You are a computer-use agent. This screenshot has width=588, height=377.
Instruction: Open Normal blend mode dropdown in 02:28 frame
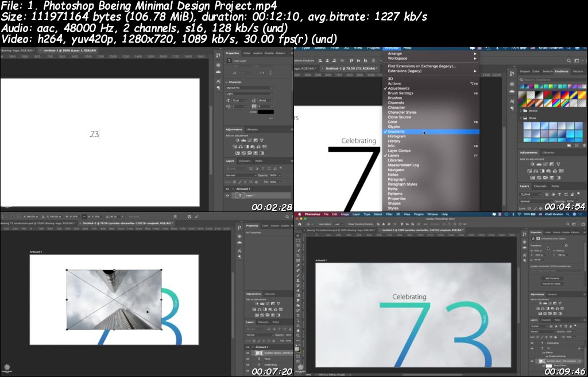click(241, 175)
